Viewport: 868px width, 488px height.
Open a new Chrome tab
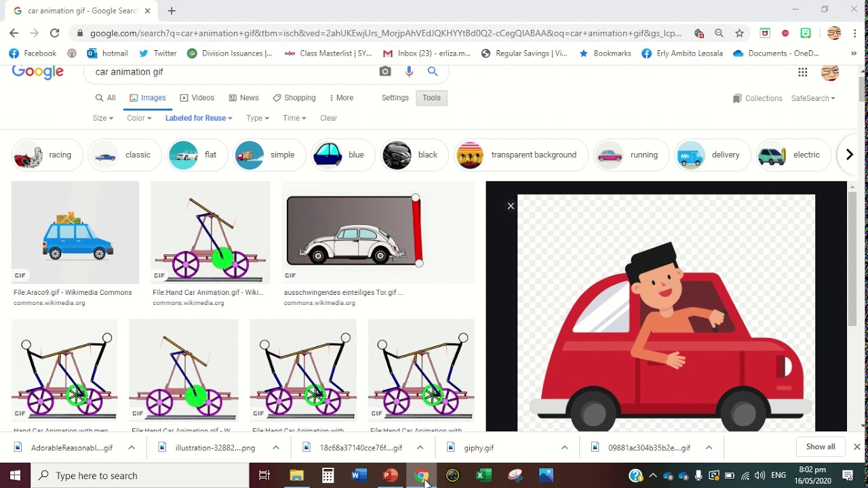pyautogui.click(x=172, y=11)
